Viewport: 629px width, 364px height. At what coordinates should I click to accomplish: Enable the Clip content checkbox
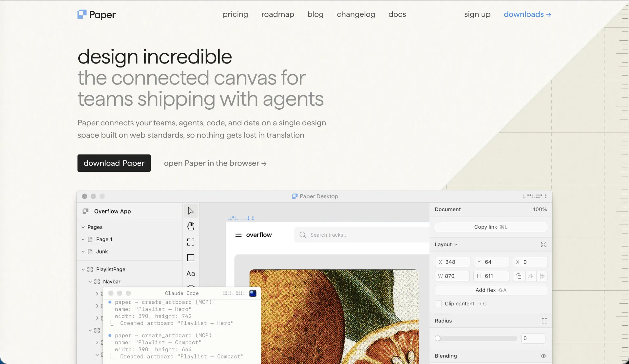coord(438,304)
